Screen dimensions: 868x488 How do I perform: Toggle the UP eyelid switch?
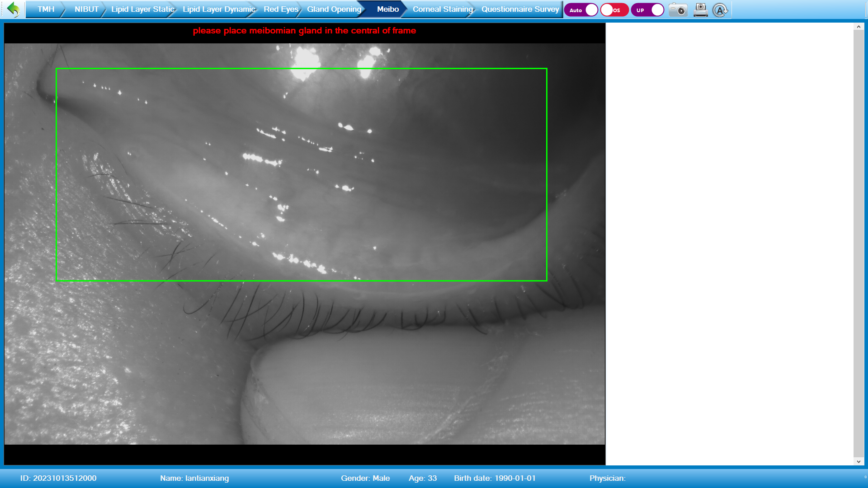pos(647,10)
